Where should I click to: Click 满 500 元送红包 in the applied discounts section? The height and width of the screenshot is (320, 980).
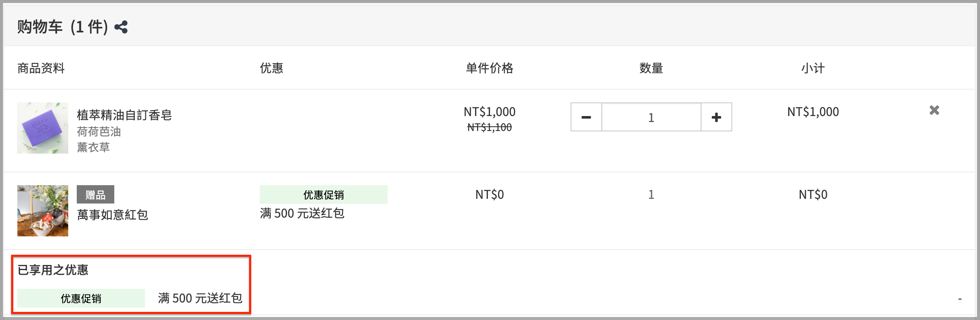click(x=200, y=298)
